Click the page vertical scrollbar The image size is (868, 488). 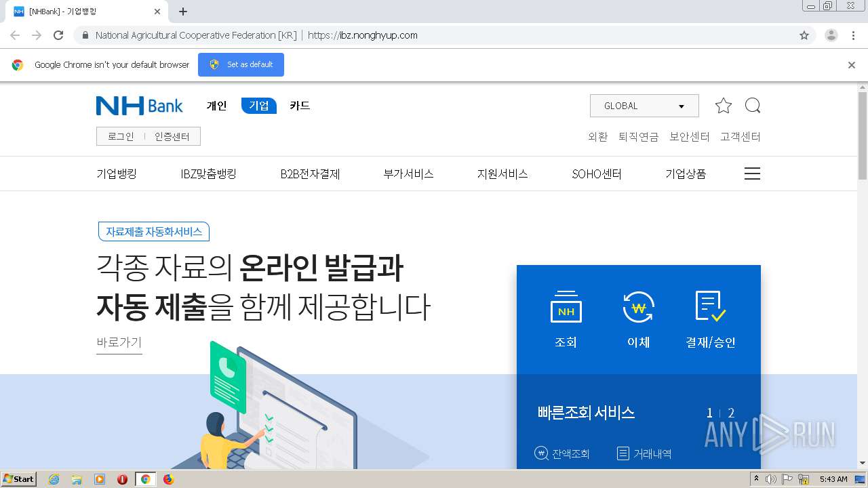(863, 136)
